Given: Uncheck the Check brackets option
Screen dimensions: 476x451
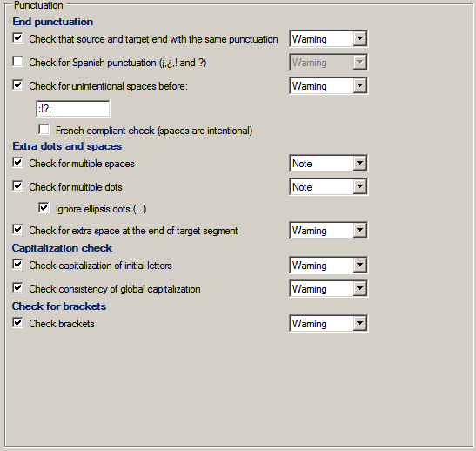Looking at the screenshot, I should (x=17, y=323).
